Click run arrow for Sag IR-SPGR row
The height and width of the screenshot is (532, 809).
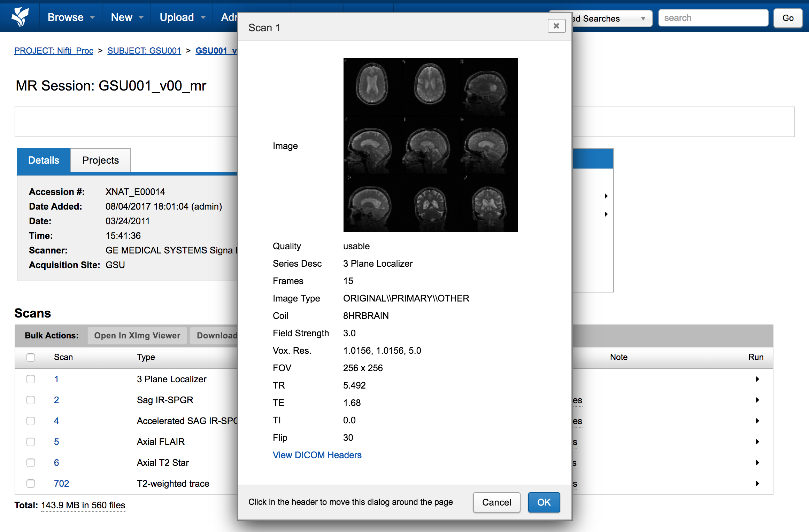757,400
